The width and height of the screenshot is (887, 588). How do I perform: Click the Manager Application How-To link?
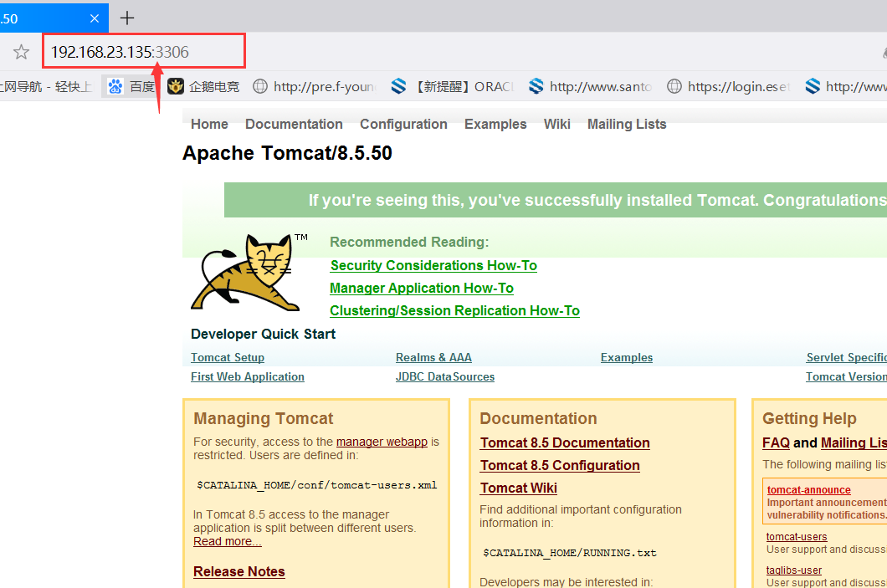click(x=422, y=288)
